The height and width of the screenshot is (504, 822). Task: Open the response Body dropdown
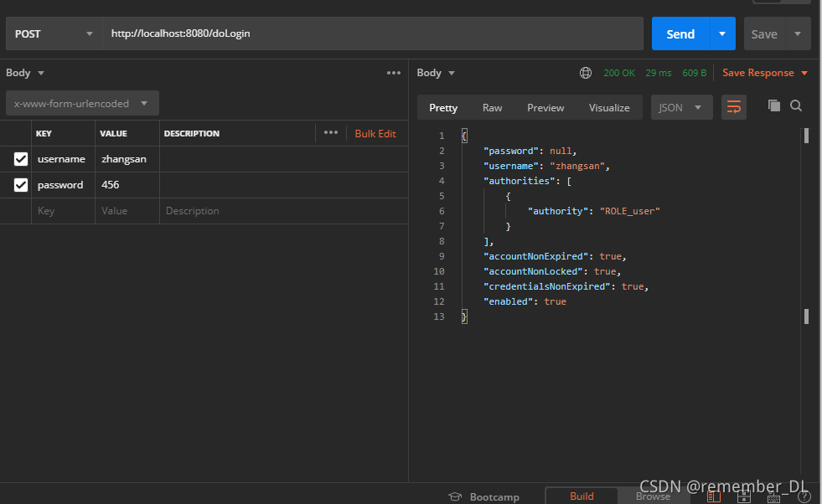click(436, 73)
